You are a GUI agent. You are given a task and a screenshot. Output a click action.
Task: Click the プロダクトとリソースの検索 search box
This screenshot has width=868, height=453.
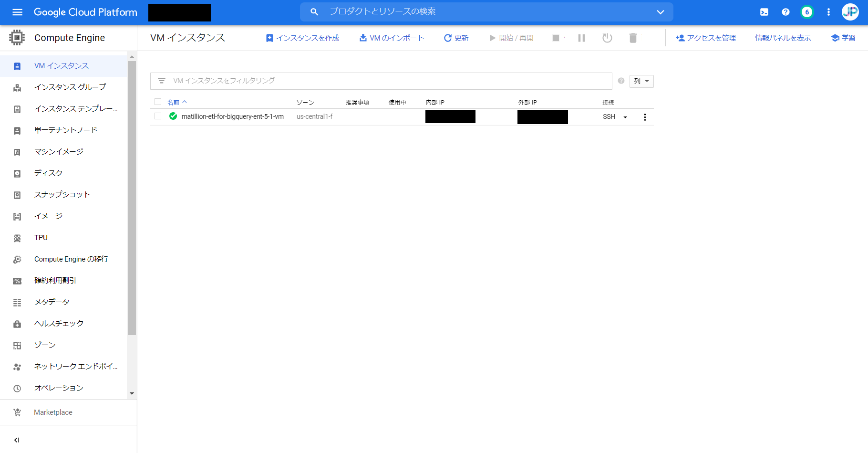(486, 12)
